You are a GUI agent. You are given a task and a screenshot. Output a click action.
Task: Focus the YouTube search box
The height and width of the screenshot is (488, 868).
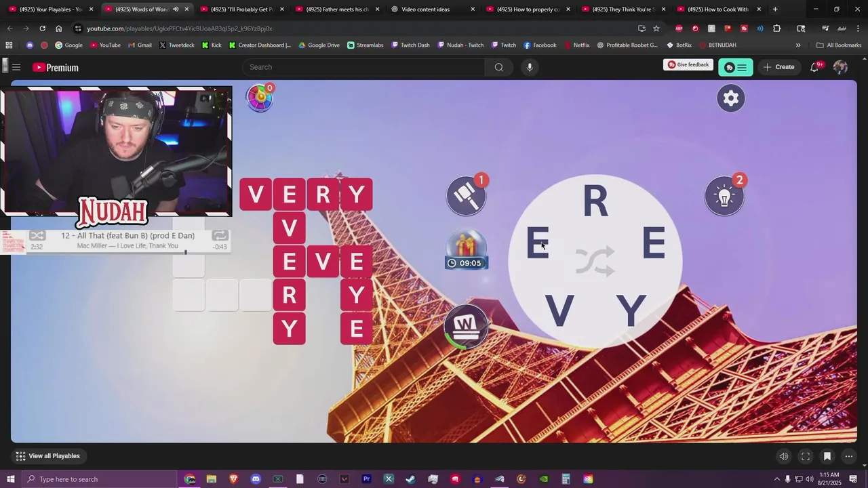coord(363,67)
